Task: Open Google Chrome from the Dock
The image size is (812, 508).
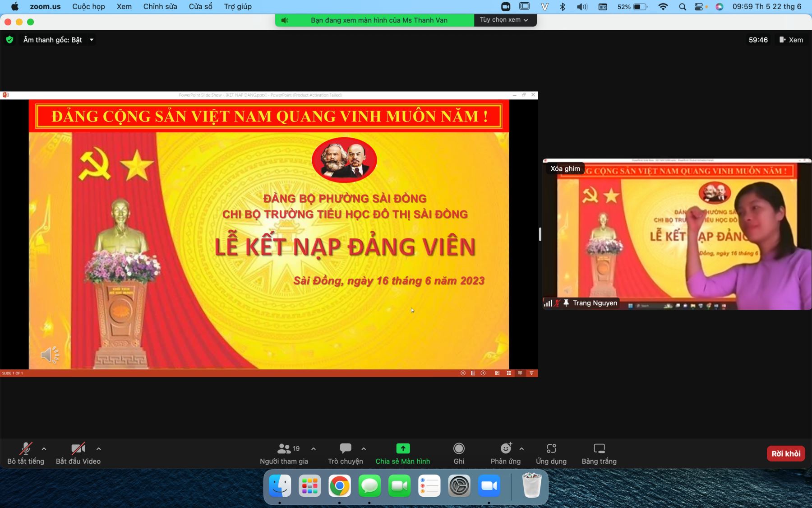Action: 339,486
